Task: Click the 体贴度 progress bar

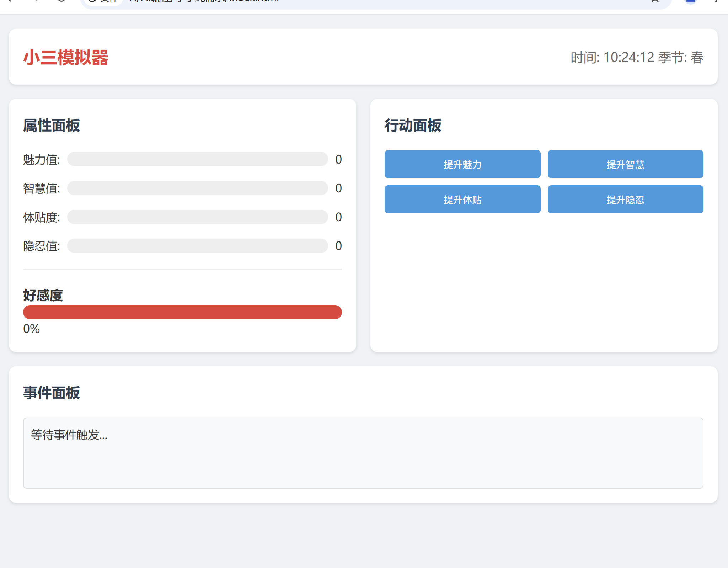Action: pyautogui.click(x=197, y=217)
